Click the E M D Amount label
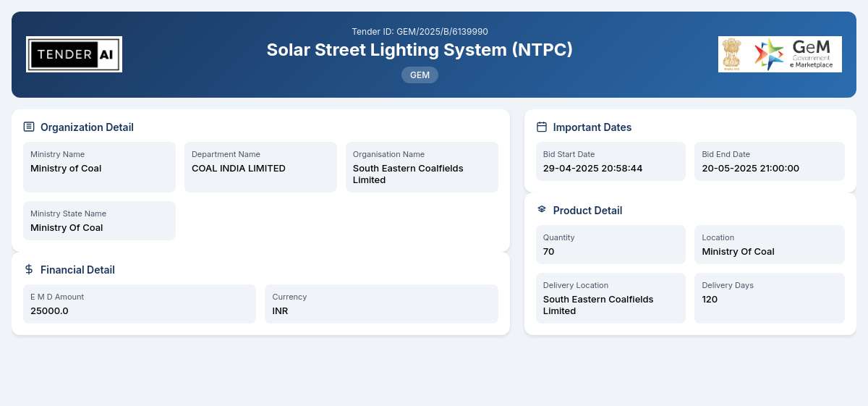Viewport: 868px width, 406px height. 57,297
